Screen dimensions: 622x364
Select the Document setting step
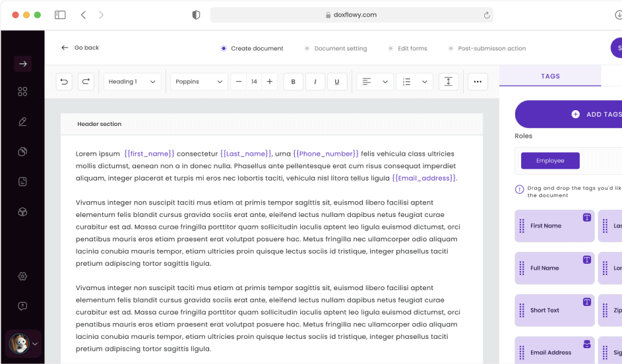335,48
